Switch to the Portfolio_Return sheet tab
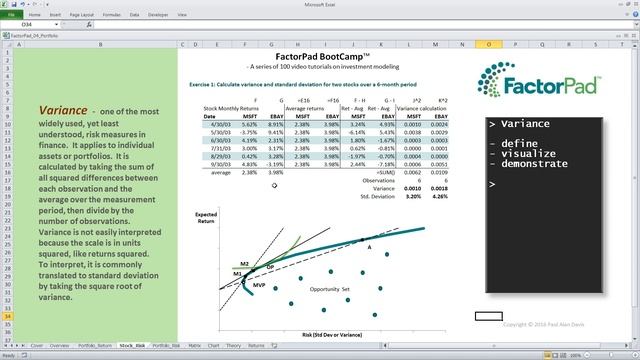The width and height of the screenshot is (640, 360). 95,345
